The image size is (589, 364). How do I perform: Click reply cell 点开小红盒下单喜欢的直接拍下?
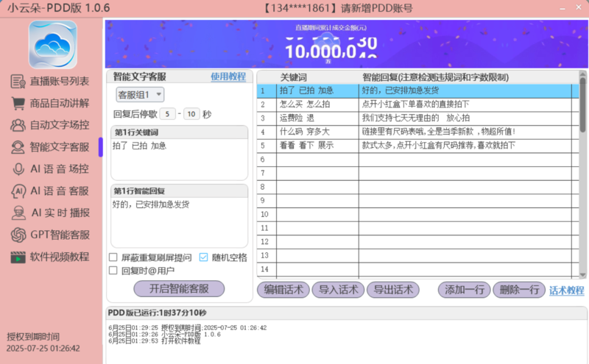[465, 104]
